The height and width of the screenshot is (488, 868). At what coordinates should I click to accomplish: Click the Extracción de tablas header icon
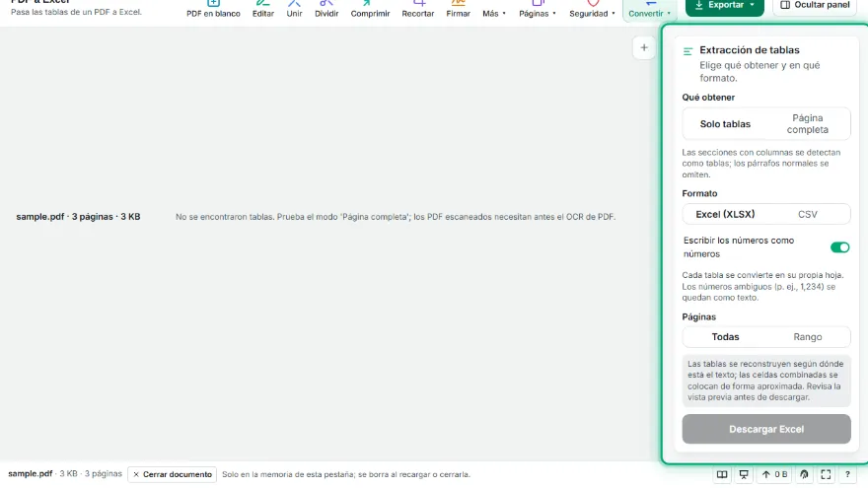tap(688, 51)
